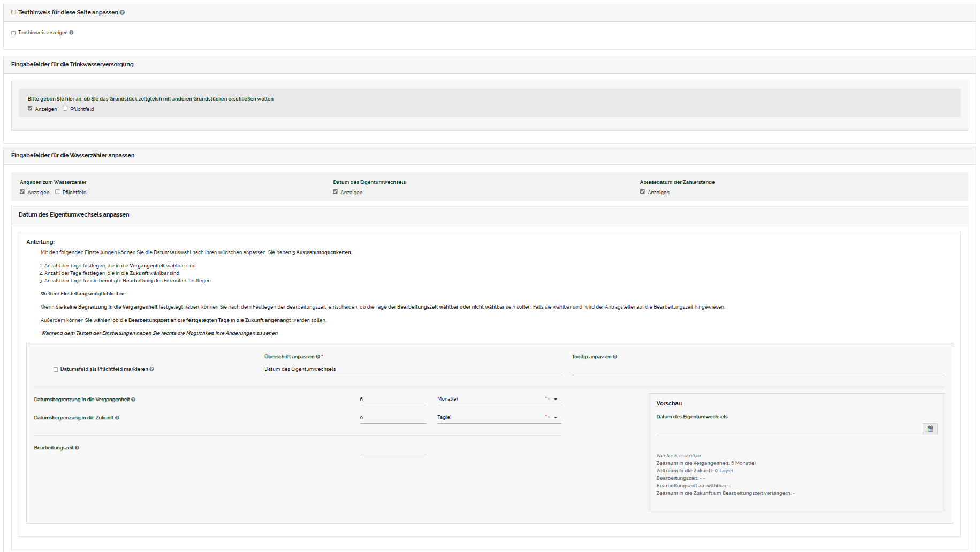The height and width of the screenshot is (552, 980).
Task: Enable the 'Texthinweis anzeigen' checkbox
Action: (13, 33)
